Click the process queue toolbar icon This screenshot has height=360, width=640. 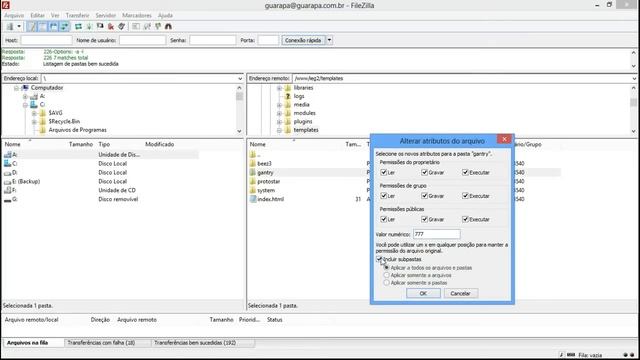pos(89,27)
